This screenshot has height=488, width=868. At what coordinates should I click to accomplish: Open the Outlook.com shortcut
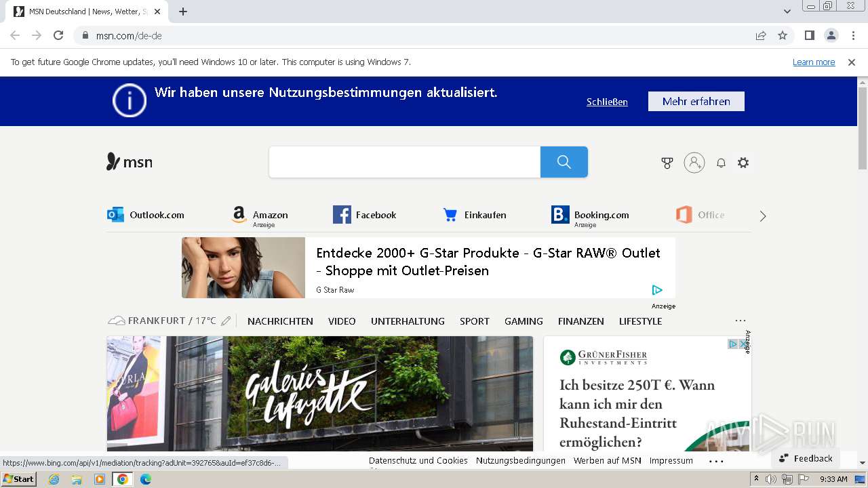coord(146,215)
